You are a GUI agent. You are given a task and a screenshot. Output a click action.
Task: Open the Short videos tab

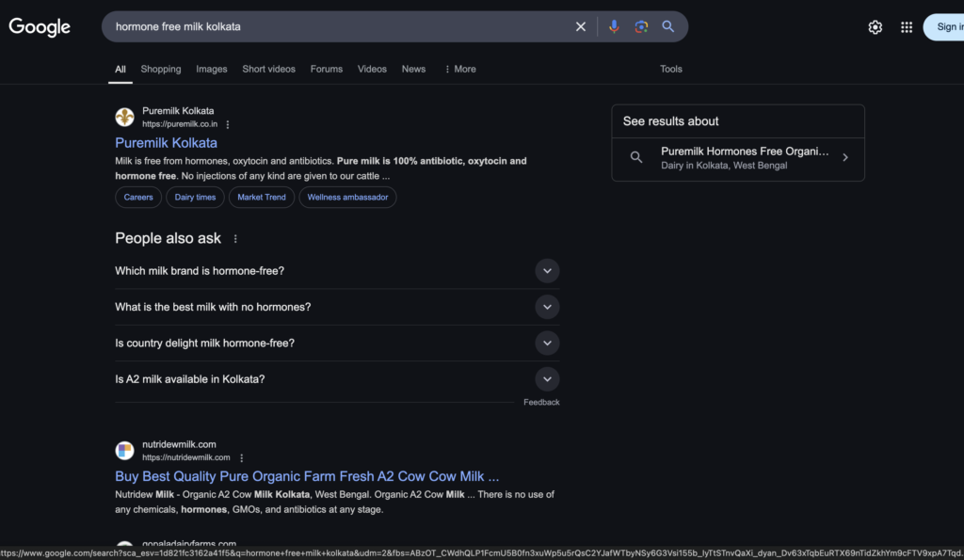click(268, 69)
